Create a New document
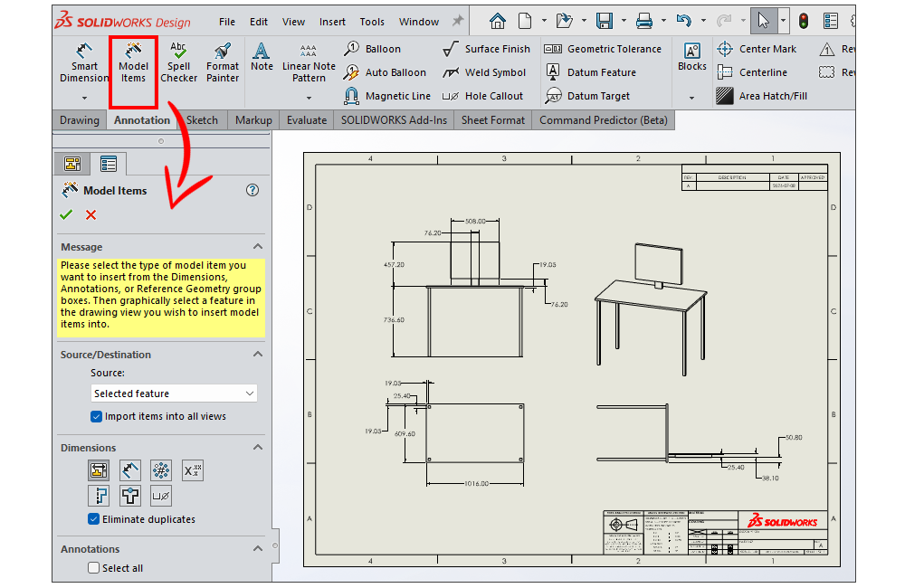This screenshot has width=905, height=588. tap(525, 22)
